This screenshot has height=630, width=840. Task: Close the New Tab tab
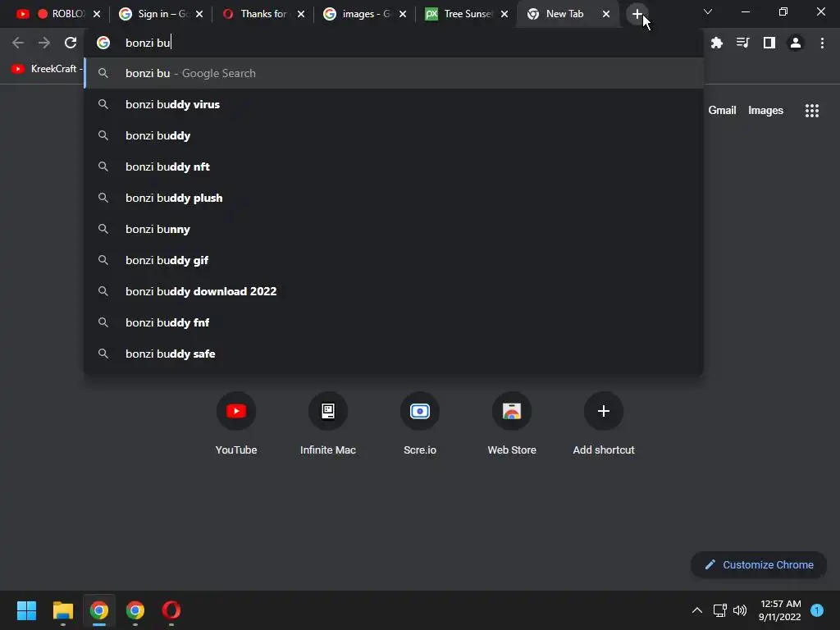(x=606, y=14)
